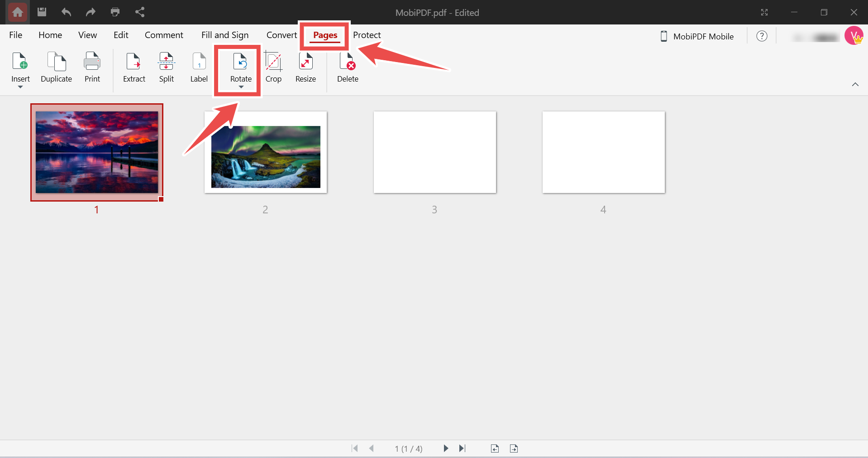This screenshot has width=868, height=458.
Task: Save the document with the floppy disk icon
Action: pos(42,12)
